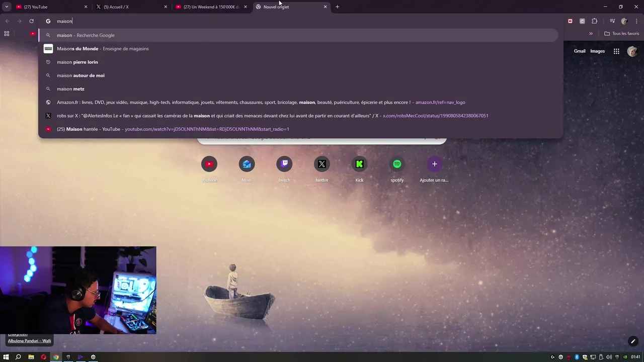Open the media controls music icon
This screenshot has width=644, height=362.
pyautogui.click(x=612, y=21)
